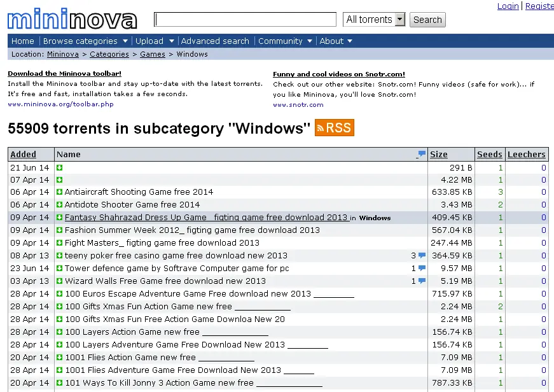Expand the Community menu arrow
Screen dimensions: 554x392
click(310, 41)
